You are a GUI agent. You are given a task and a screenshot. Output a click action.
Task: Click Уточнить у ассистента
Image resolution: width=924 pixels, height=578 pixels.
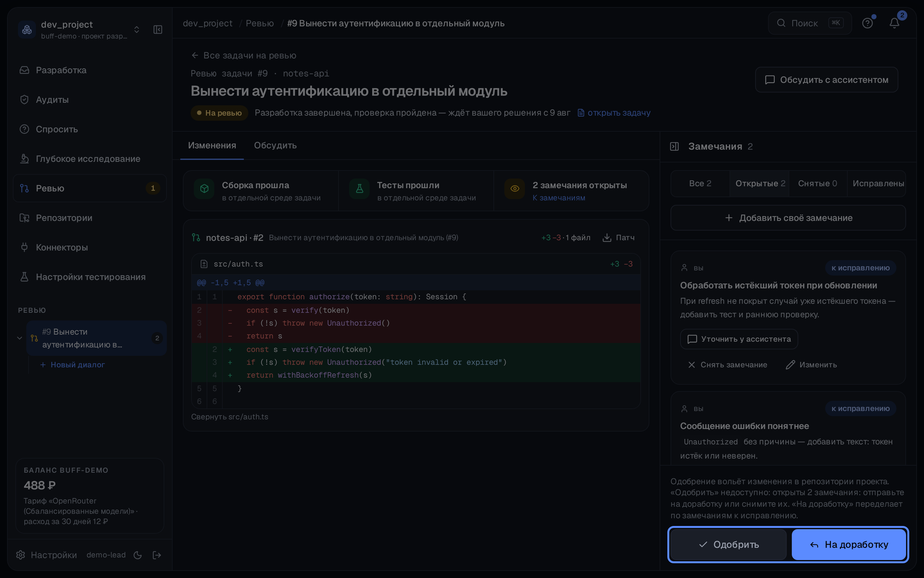[x=739, y=339]
